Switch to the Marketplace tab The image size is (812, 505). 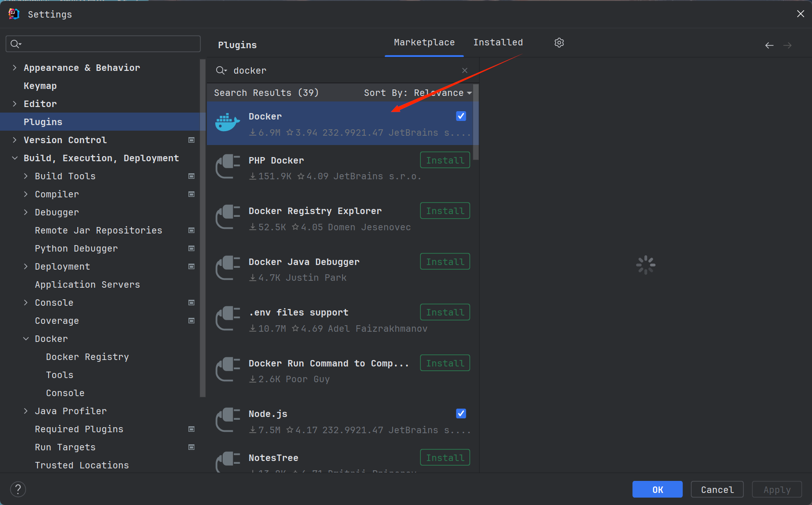424,43
